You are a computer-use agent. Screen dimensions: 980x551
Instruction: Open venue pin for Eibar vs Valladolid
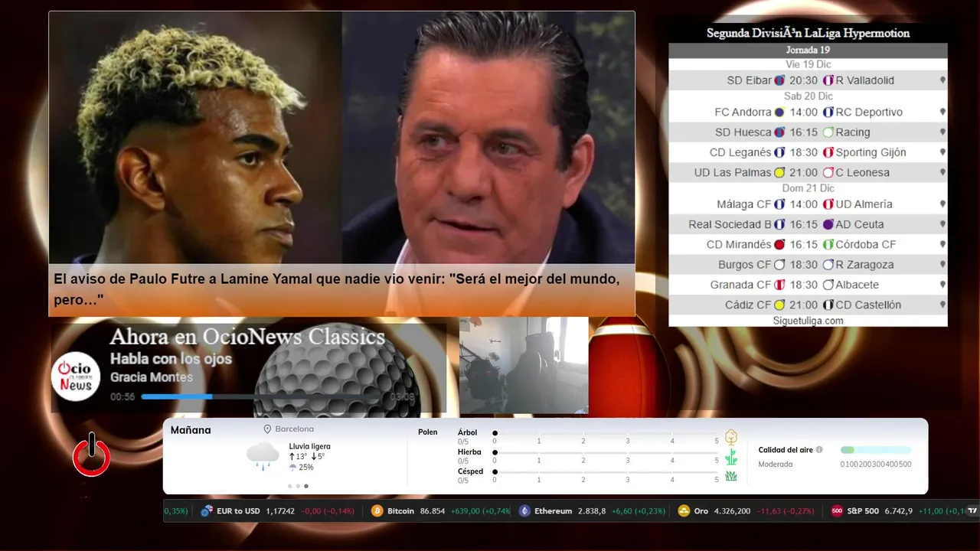coord(942,80)
